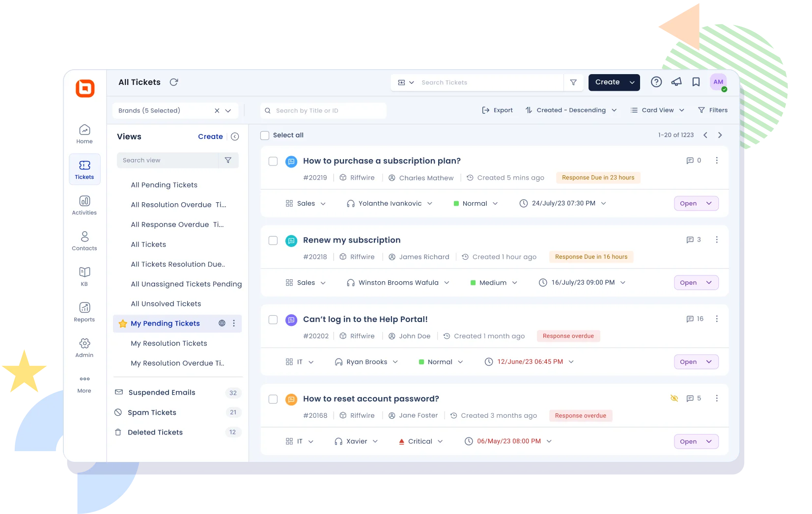Change Open status on ticket #20219

[696, 203]
